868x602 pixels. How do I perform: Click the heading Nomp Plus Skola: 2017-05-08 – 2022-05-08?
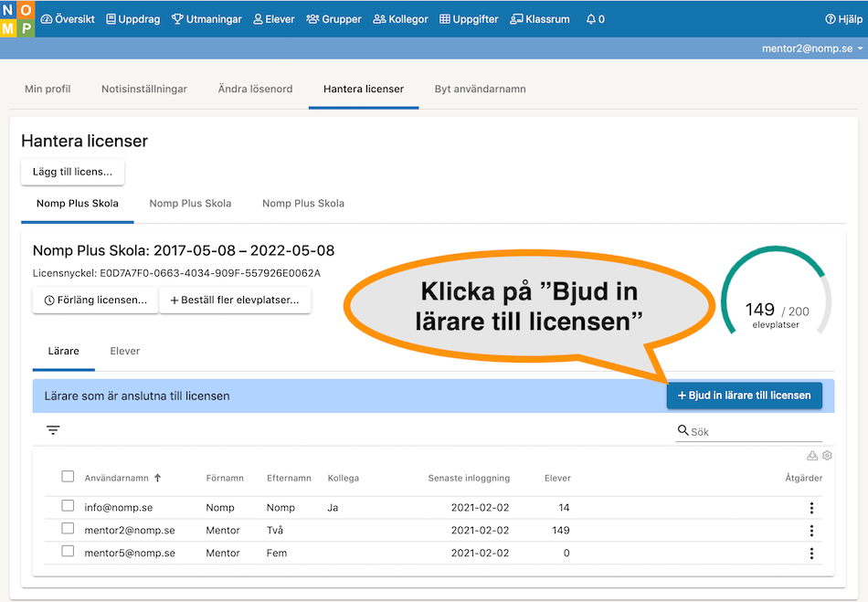(184, 250)
